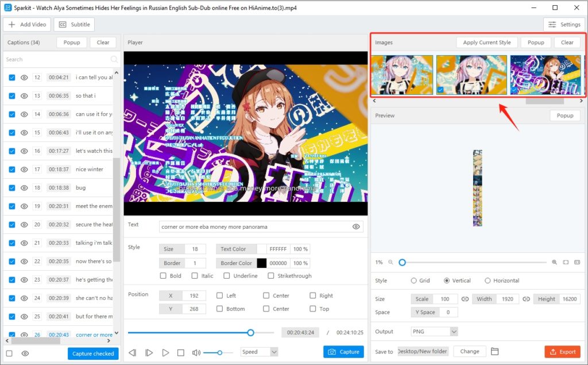Open the Speed dropdown

coord(259,352)
